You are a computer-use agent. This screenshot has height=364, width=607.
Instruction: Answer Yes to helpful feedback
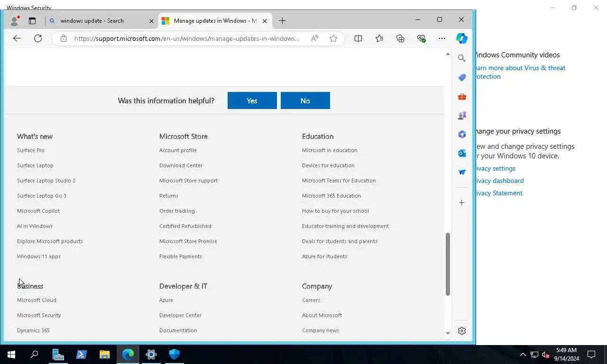[252, 100]
